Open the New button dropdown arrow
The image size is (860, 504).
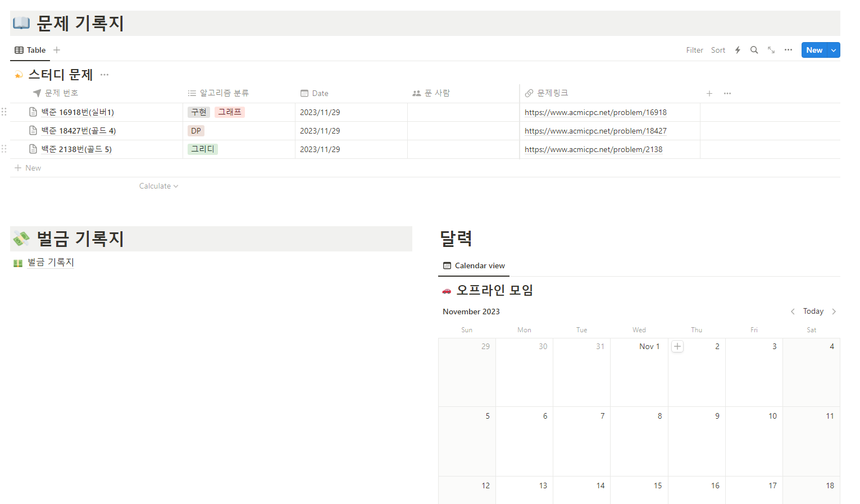point(834,50)
